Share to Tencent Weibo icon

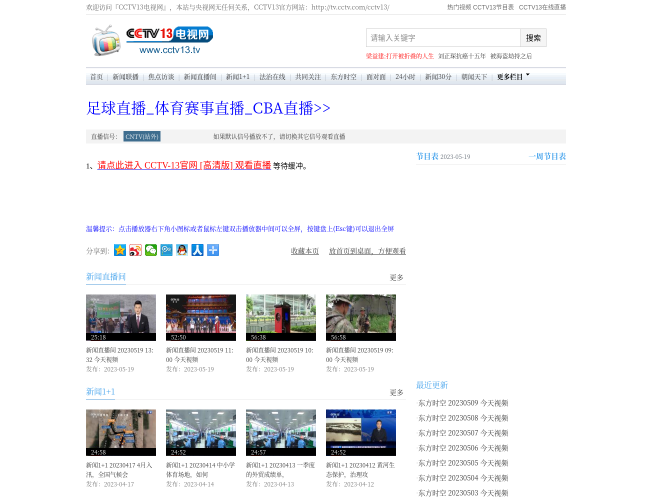click(166, 250)
